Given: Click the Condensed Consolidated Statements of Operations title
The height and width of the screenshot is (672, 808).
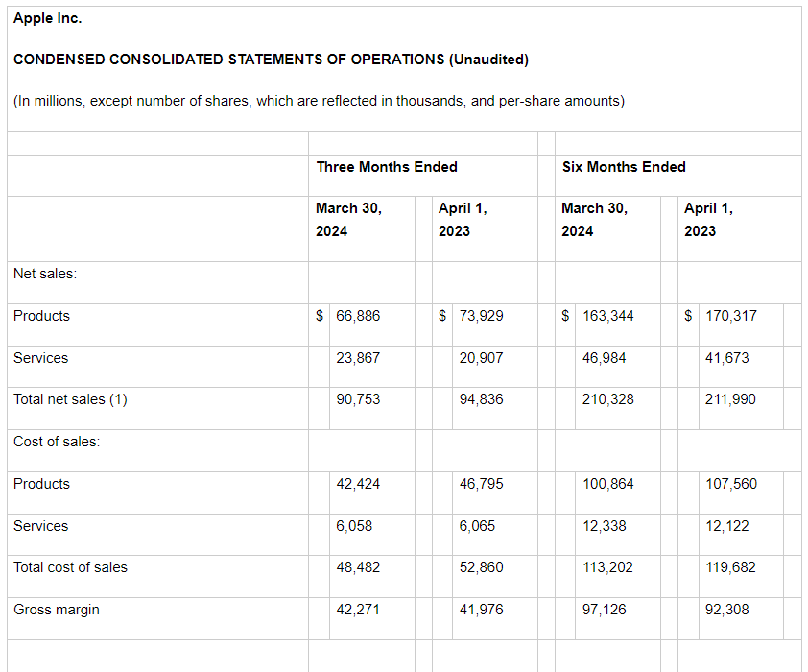Looking at the screenshot, I should [x=271, y=60].
